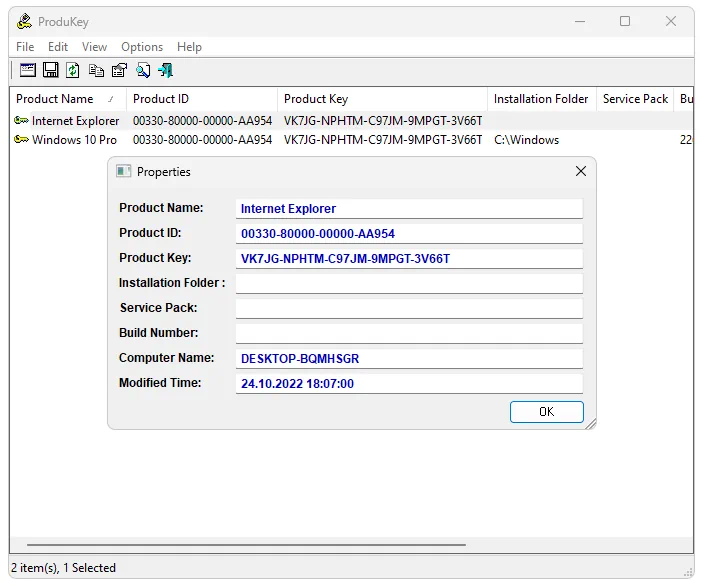Click the Refresh toolbar icon
705x586 pixels.
click(x=73, y=70)
